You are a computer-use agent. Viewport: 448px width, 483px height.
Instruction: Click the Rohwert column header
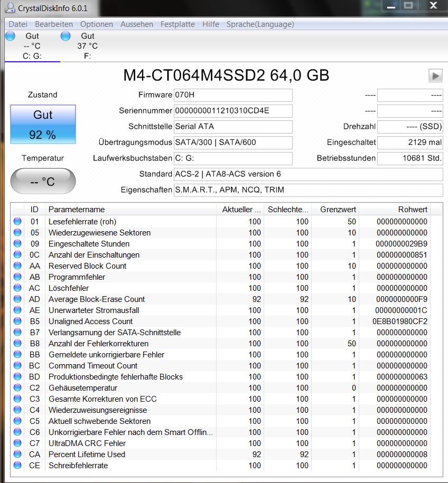[395, 210]
